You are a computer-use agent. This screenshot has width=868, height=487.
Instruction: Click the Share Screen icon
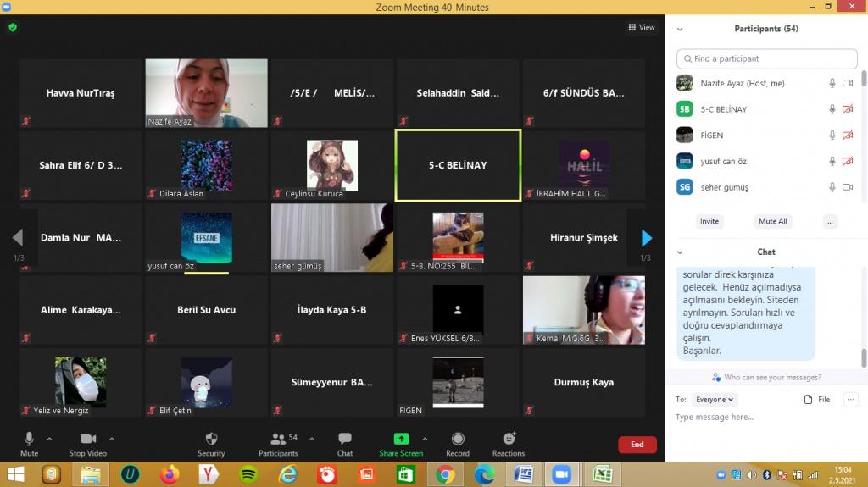click(401, 439)
